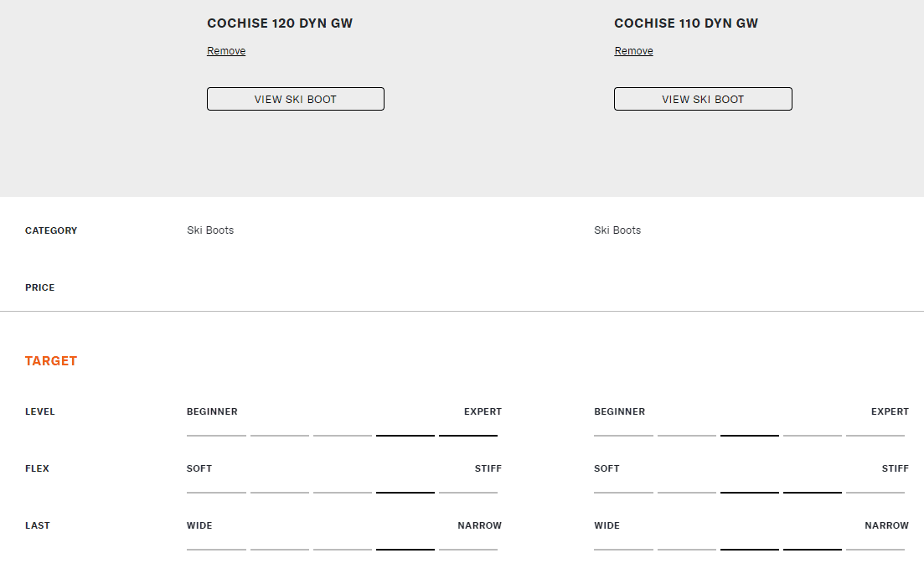Select the LEVEL row label
Viewport: 924px width, 579px height.
pos(39,411)
